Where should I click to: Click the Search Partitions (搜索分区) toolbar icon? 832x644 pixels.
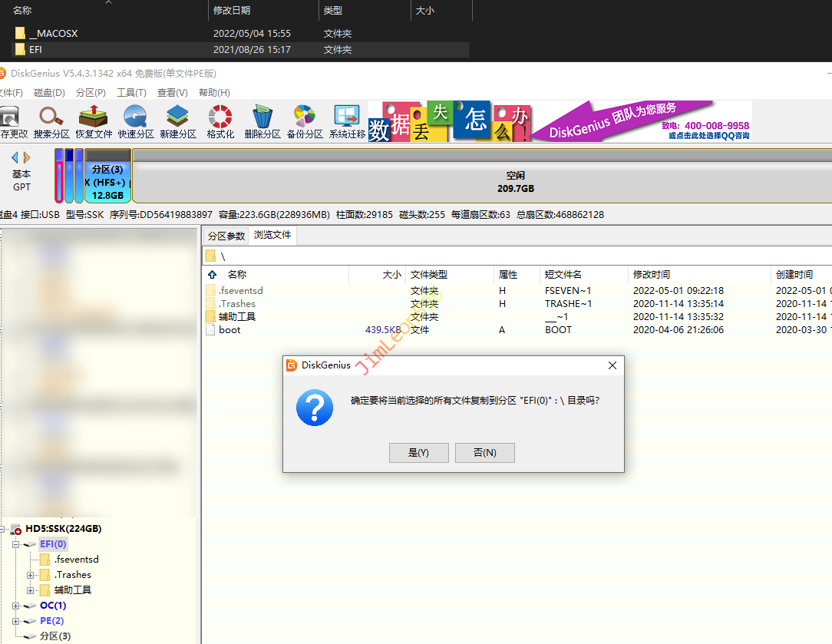(51, 121)
